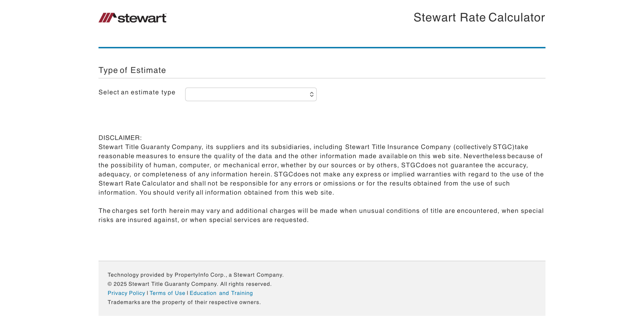Click the trademarks footer line

click(184, 302)
